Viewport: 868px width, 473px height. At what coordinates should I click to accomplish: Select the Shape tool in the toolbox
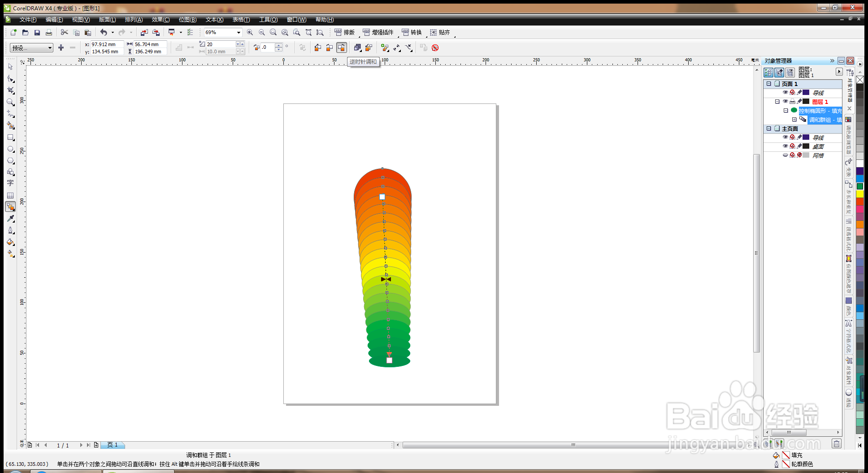click(10, 78)
